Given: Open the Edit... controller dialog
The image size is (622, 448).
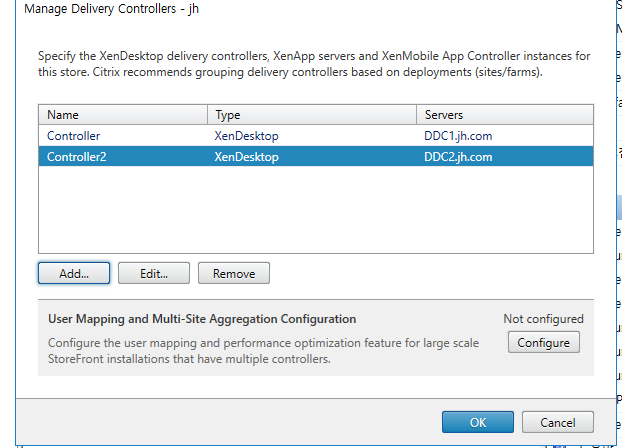Looking at the screenshot, I should 154,273.
